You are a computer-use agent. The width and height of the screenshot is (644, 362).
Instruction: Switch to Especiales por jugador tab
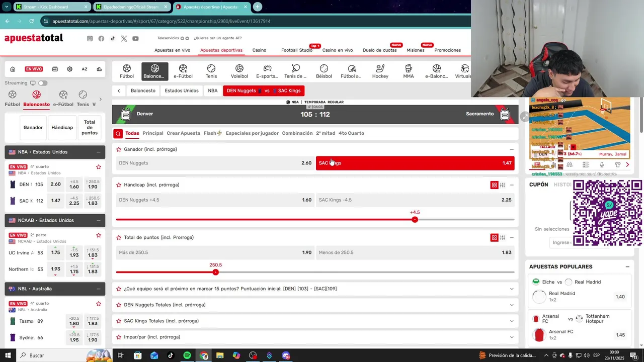(x=252, y=133)
